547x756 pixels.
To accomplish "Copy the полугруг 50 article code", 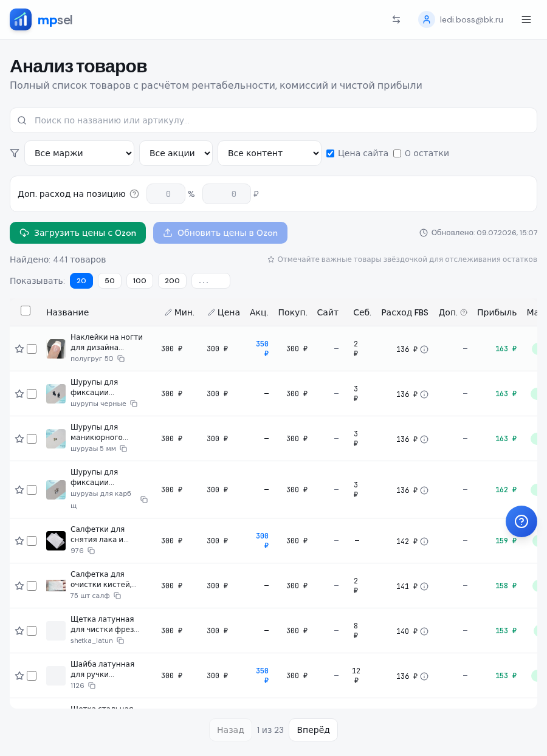I will point(121,359).
